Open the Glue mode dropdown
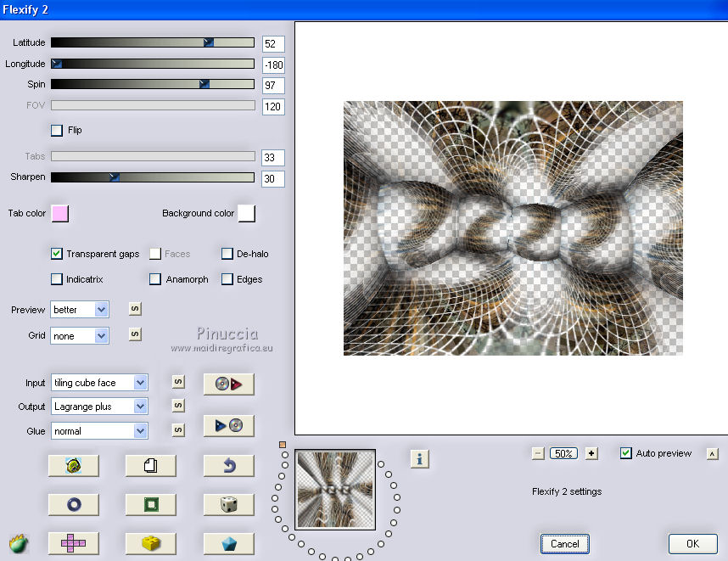Image resolution: width=728 pixels, height=561 pixels. click(99, 431)
